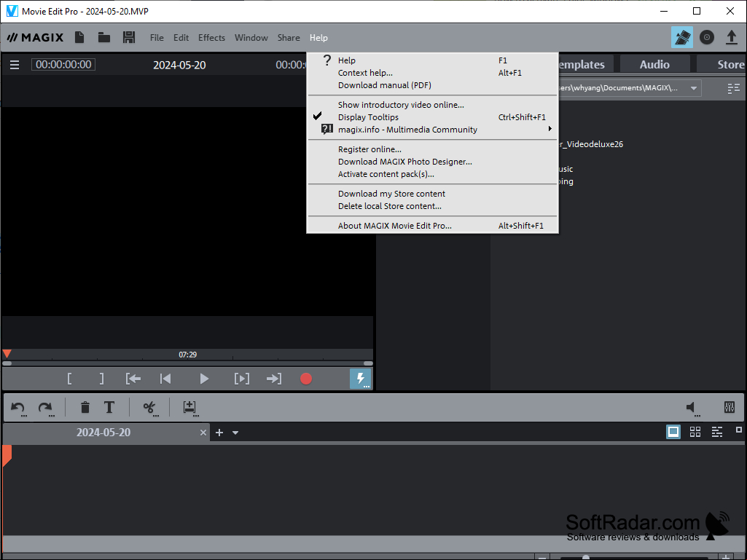
Task: Add a title with the T icon
Action: (x=109, y=408)
